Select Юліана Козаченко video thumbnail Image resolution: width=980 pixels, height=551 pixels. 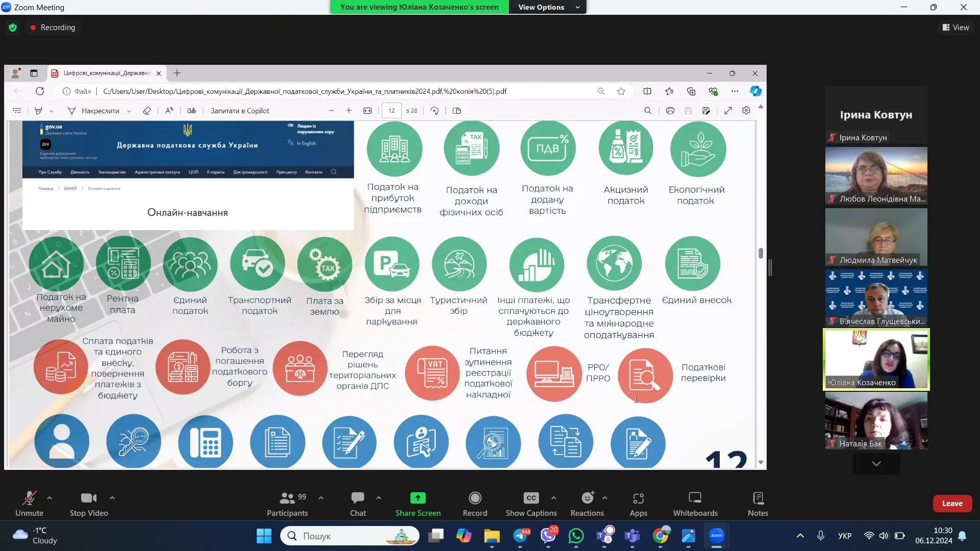(x=876, y=360)
